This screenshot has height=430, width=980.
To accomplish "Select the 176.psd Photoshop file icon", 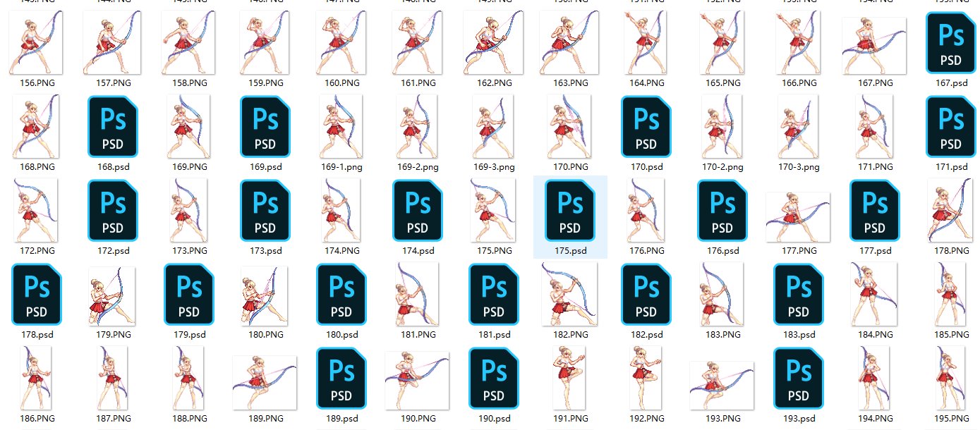I will 722,210.
